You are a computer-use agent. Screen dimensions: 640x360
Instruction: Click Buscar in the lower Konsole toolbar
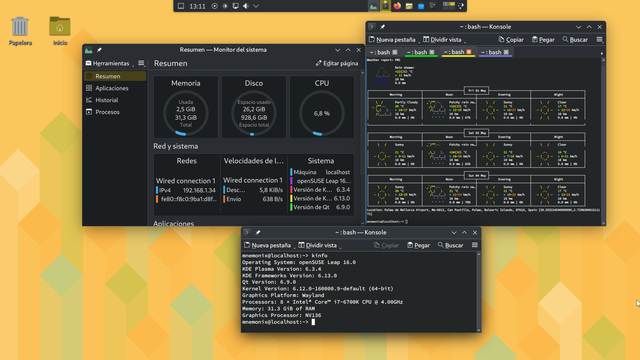pos(451,245)
